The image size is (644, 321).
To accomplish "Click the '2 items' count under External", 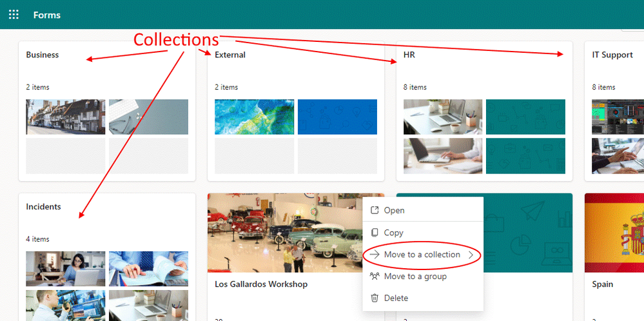I will [x=226, y=87].
